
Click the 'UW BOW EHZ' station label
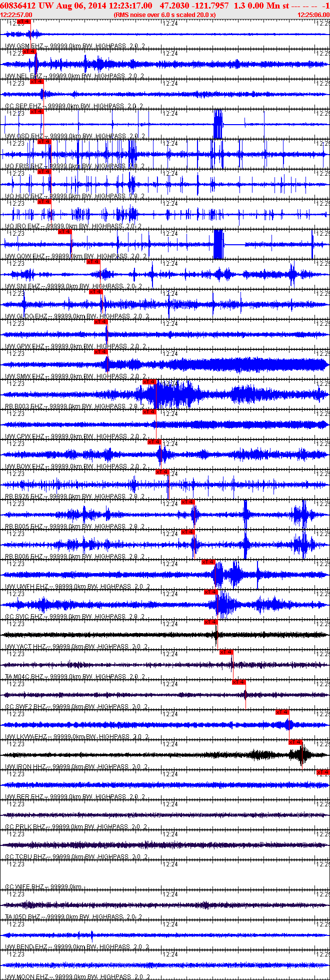[24, 466]
